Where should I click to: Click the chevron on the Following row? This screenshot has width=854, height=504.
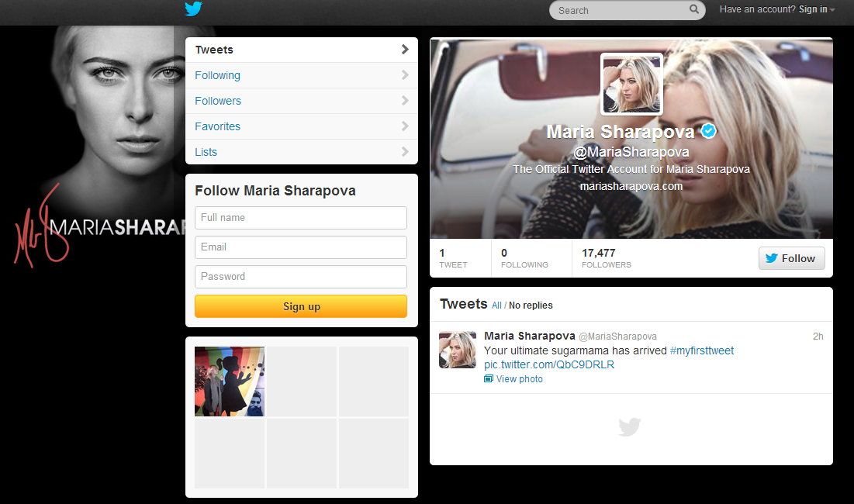tap(405, 75)
